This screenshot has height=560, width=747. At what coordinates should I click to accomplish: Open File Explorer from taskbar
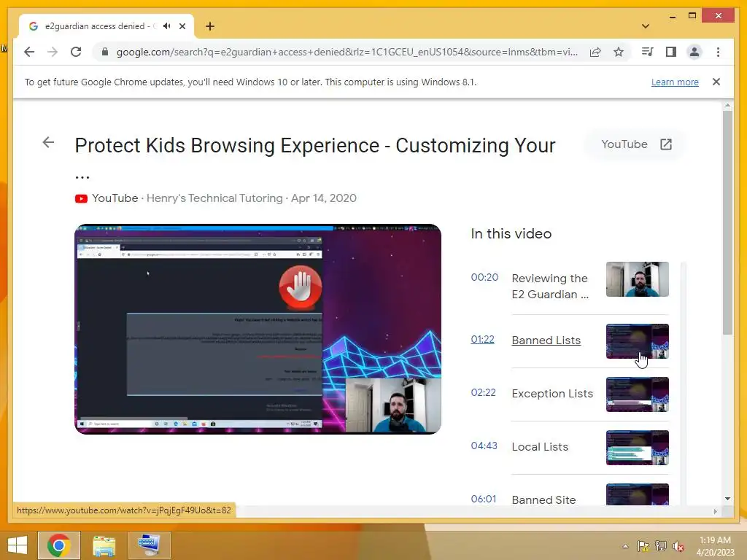click(x=104, y=545)
